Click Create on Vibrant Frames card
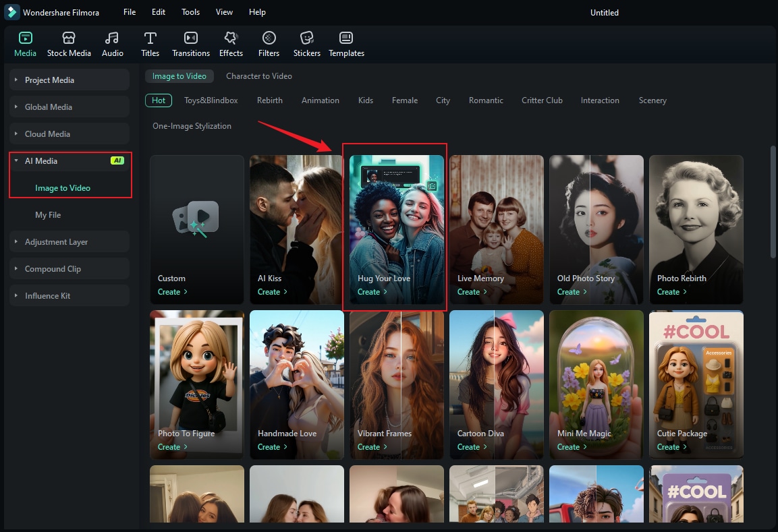 [372, 447]
